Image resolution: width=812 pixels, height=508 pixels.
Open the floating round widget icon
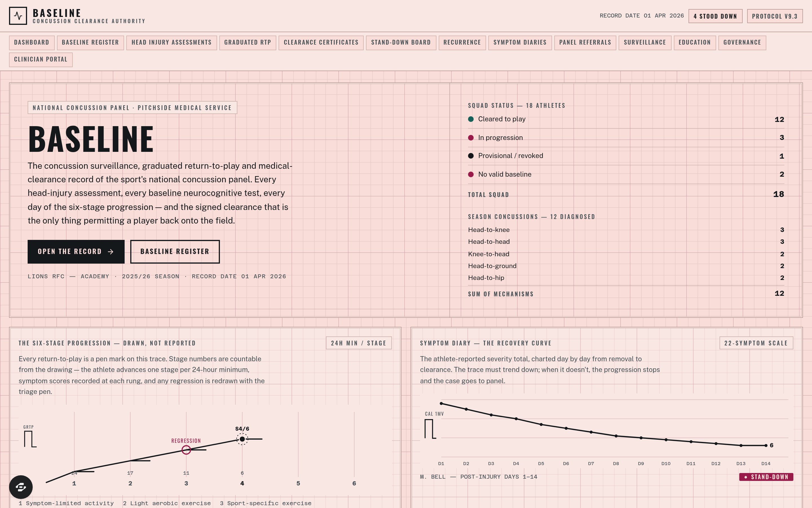[21, 487]
